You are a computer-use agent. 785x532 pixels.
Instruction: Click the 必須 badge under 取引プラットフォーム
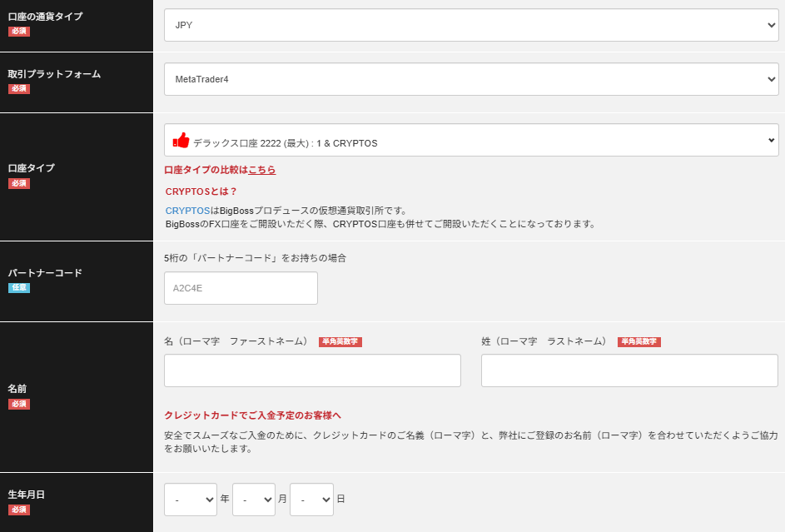pyautogui.click(x=19, y=89)
